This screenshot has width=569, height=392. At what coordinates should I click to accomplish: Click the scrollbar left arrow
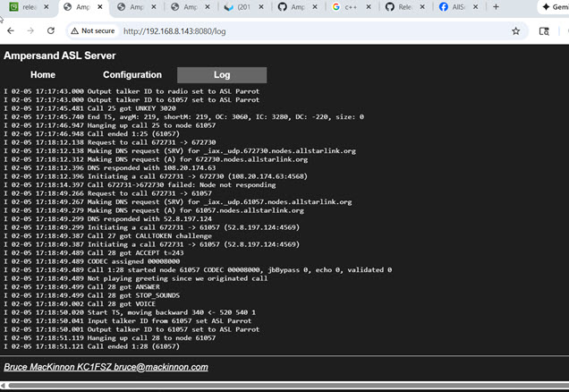coord(3,386)
